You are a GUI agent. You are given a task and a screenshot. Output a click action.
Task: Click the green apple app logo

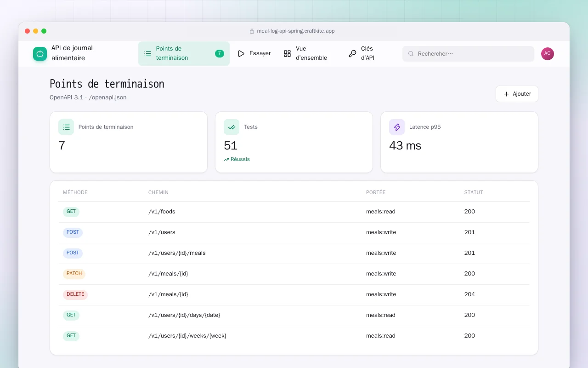click(40, 54)
